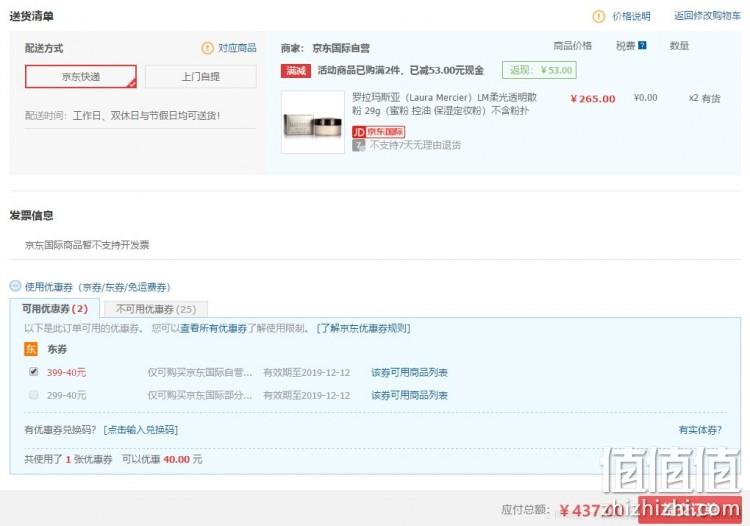Click the 应付总额 total amount
Viewport: 750px width, 526px height.
591,511
